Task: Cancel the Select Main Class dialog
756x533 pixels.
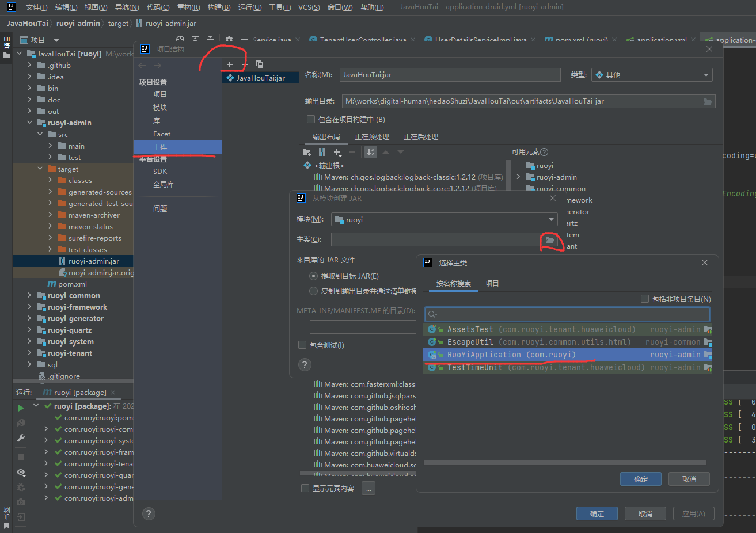Action: click(689, 479)
